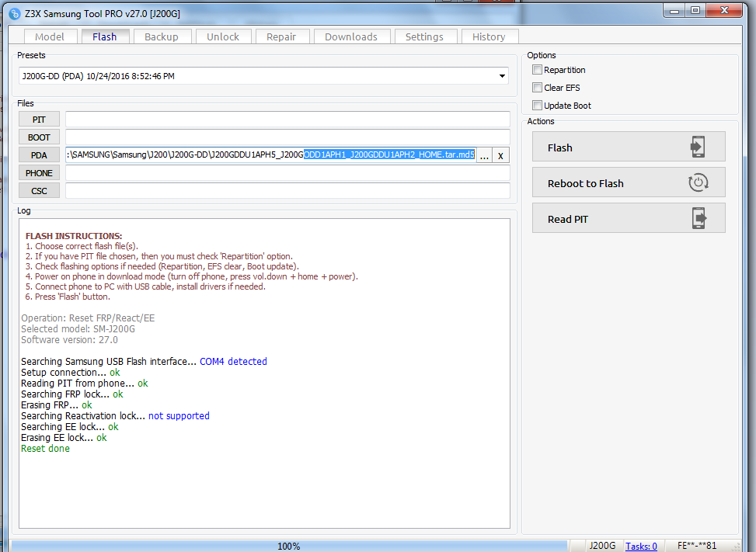Click 'Searching EE lock... ok' log line
The height and width of the screenshot is (552, 756).
tap(69, 427)
